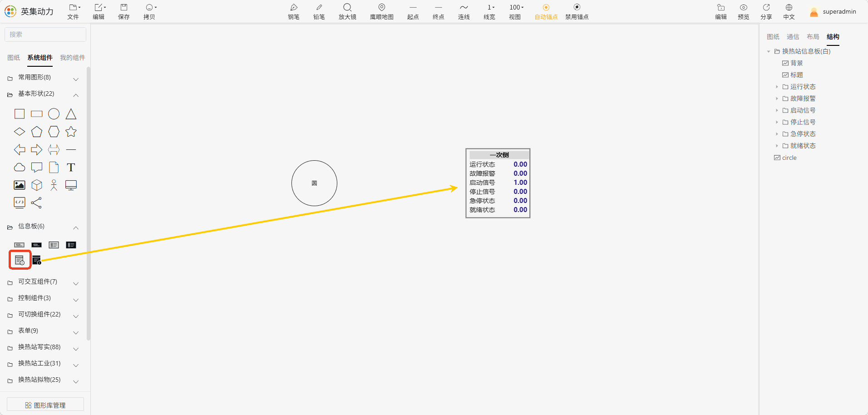
Task: Expand 运行状态 folder in structure tree
Action: (777, 87)
